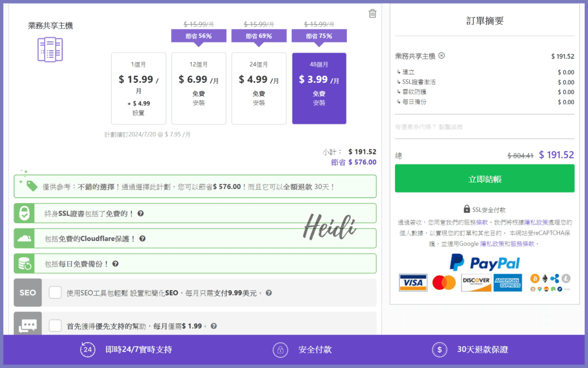Click the 24/7 support clock icon

click(87, 350)
